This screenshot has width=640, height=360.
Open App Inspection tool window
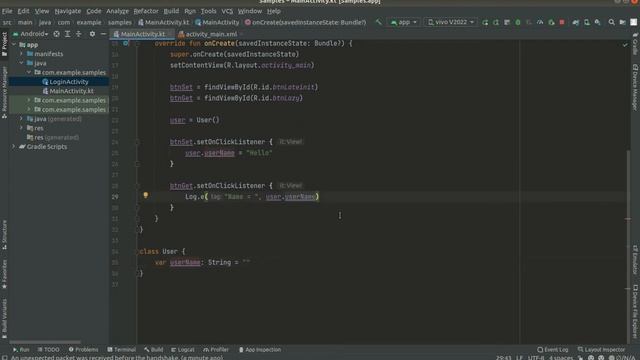click(x=260, y=350)
